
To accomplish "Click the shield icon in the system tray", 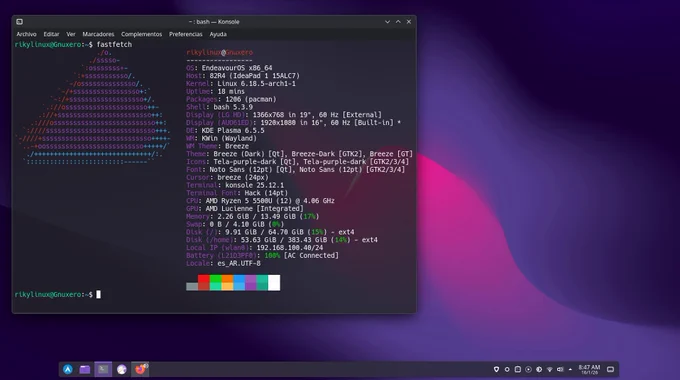I will (x=497, y=370).
